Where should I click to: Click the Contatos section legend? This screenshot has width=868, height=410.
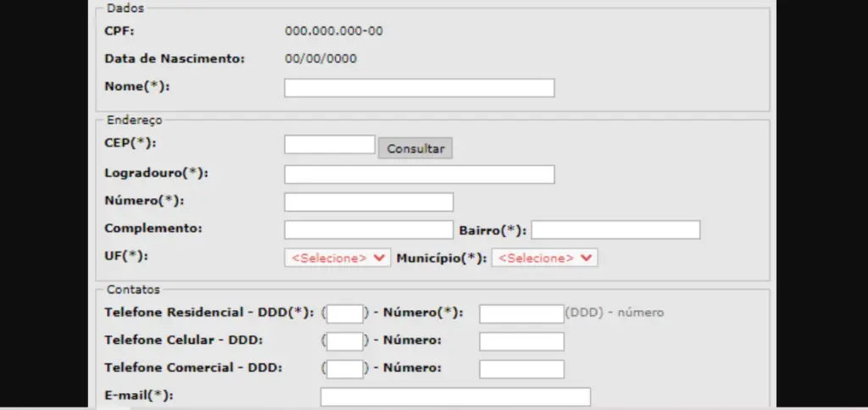point(133,290)
